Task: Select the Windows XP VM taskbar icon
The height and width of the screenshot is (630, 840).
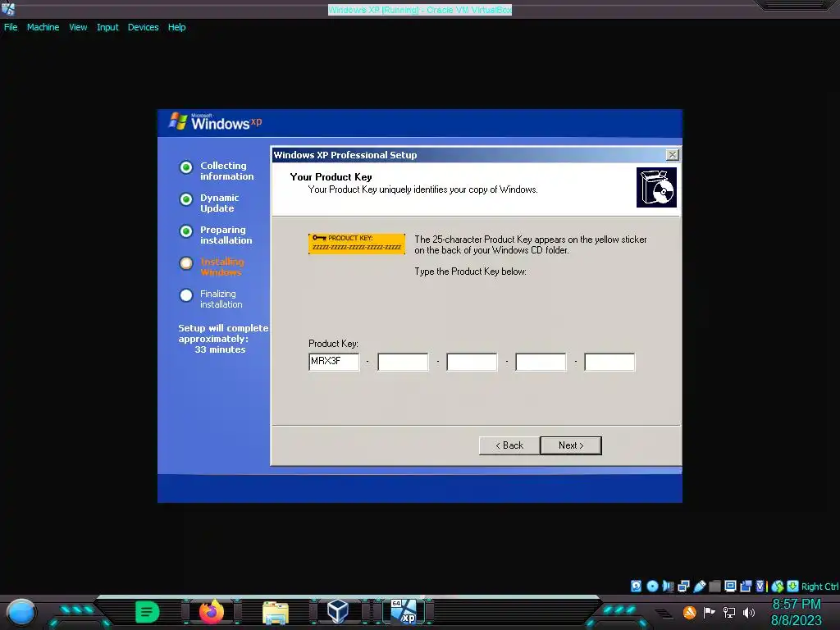Action: (404, 612)
